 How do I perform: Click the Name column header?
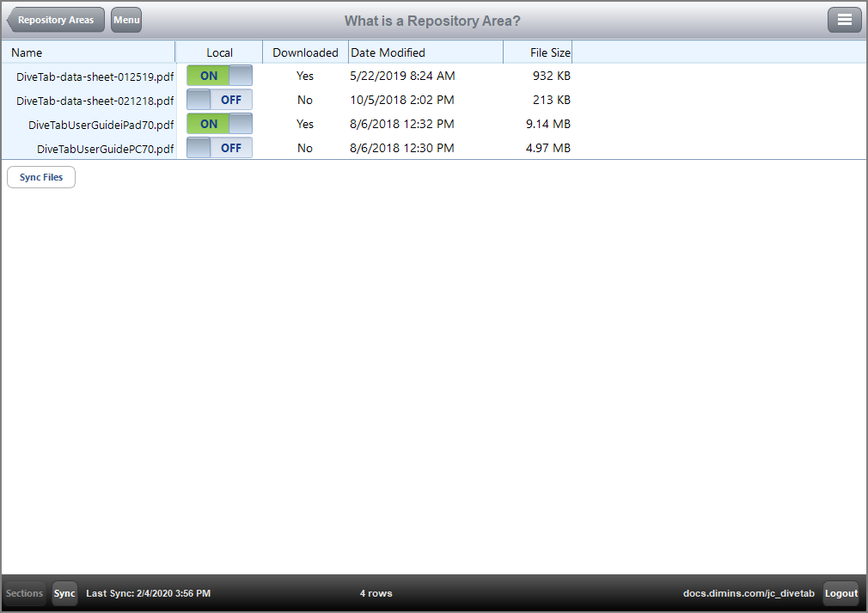click(26, 52)
